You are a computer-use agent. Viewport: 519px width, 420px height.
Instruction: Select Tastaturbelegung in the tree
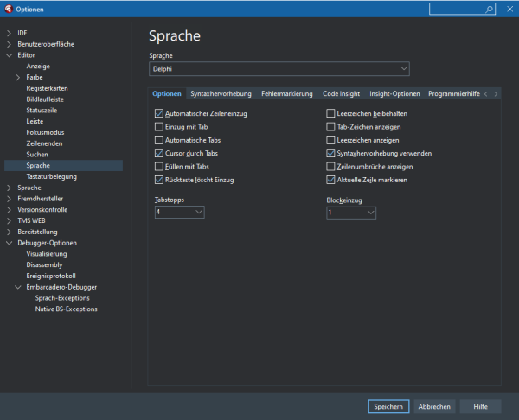pyautogui.click(x=51, y=176)
